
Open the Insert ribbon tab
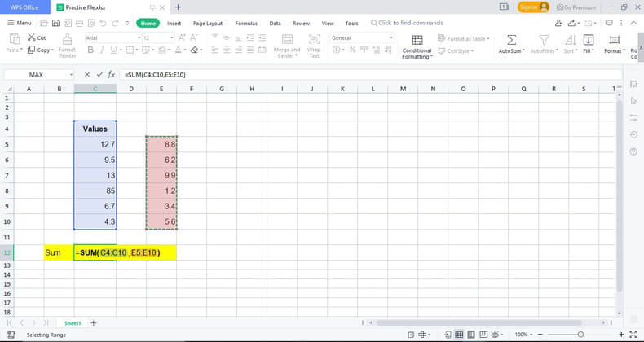(x=174, y=24)
